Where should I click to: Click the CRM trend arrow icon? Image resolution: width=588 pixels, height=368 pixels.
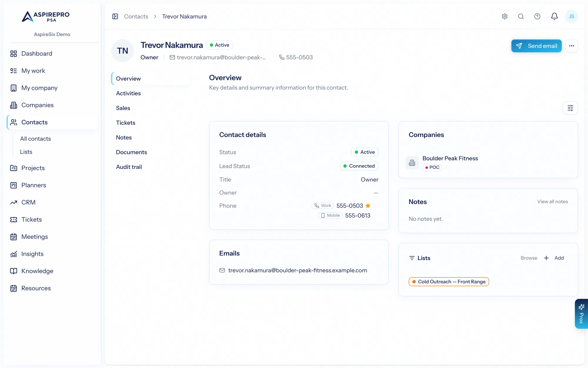(14, 203)
